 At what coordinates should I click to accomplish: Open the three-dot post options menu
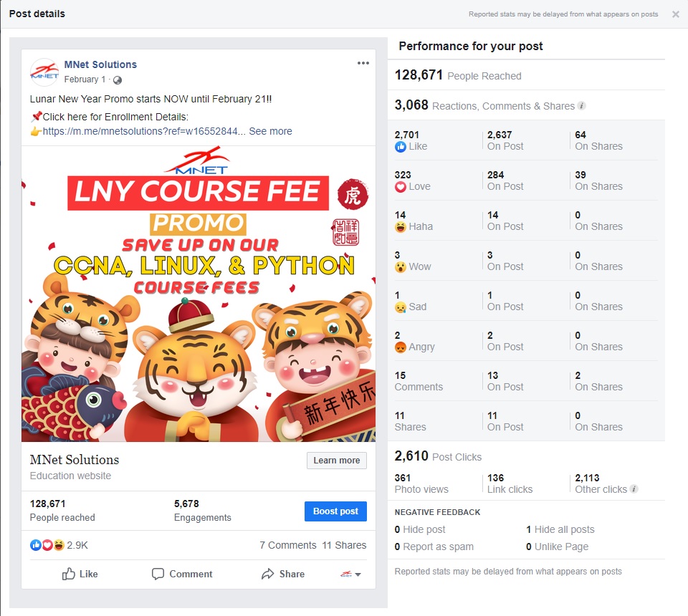[x=363, y=63]
